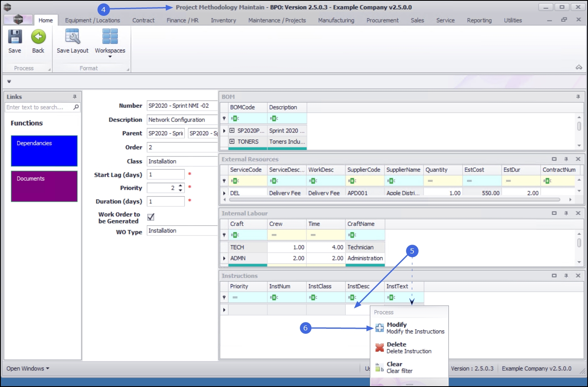The height and width of the screenshot is (387, 588).
Task: Toggle Work Order to be Generated checkbox
Action: coord(151,217)
